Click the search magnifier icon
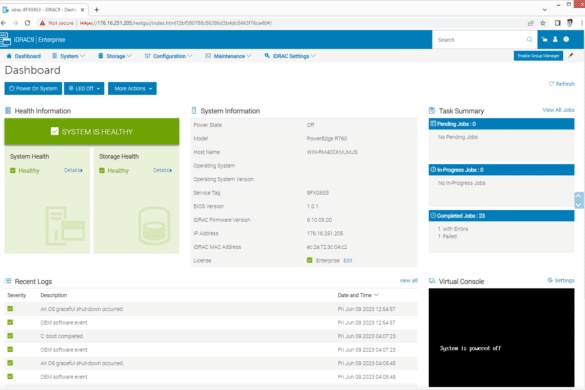 pyautogui.click(x=529, y=40)
